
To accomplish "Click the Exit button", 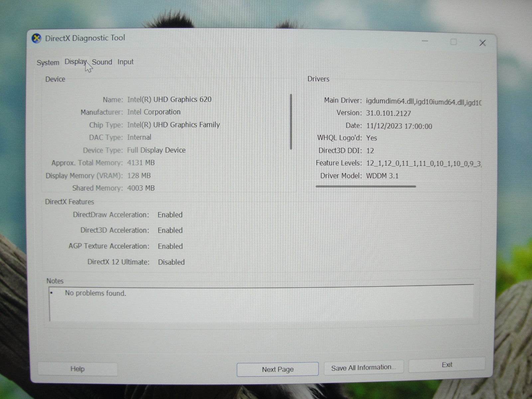I will click(x=447, y=364).
